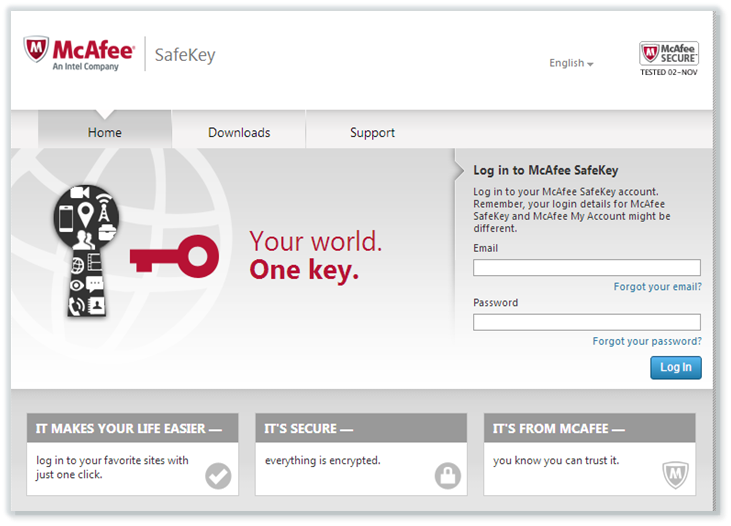
Task: Click the SafeKey product name text
Action: (185, 55)
